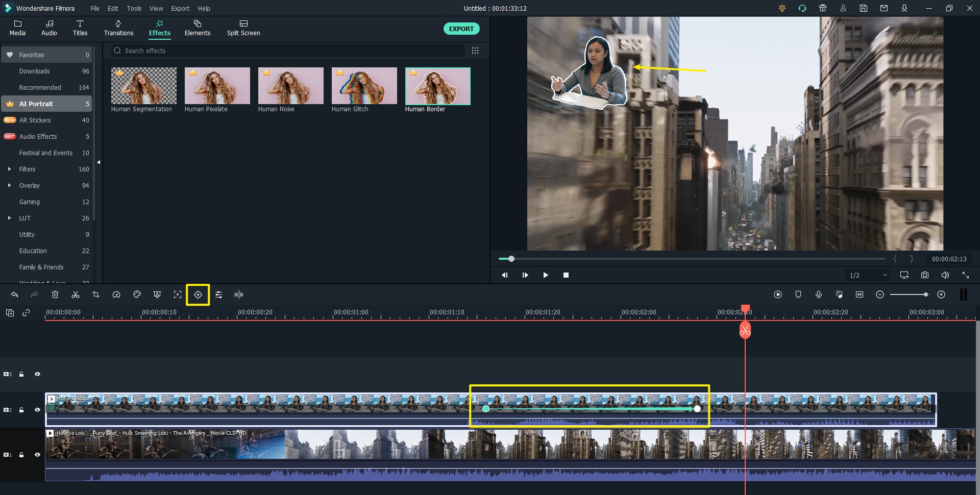Collapse the effects side panel arrow

99,162
